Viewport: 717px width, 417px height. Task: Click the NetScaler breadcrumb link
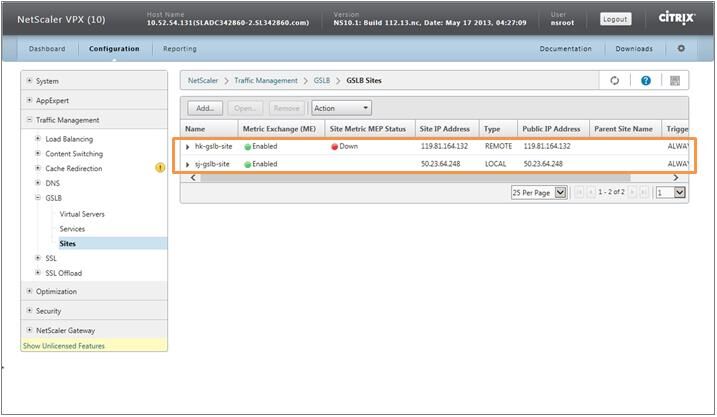203,80
